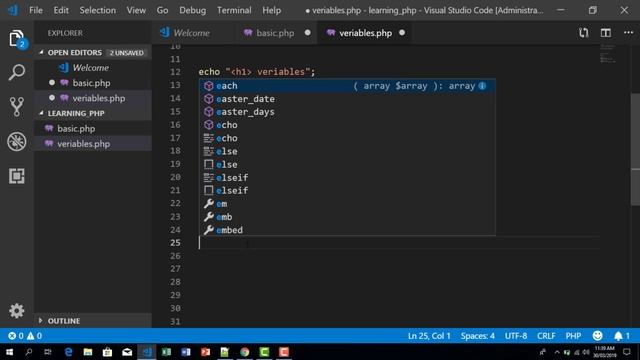
Task: Open the File menu
Action: pyautogui.click(x=36, y=10)
